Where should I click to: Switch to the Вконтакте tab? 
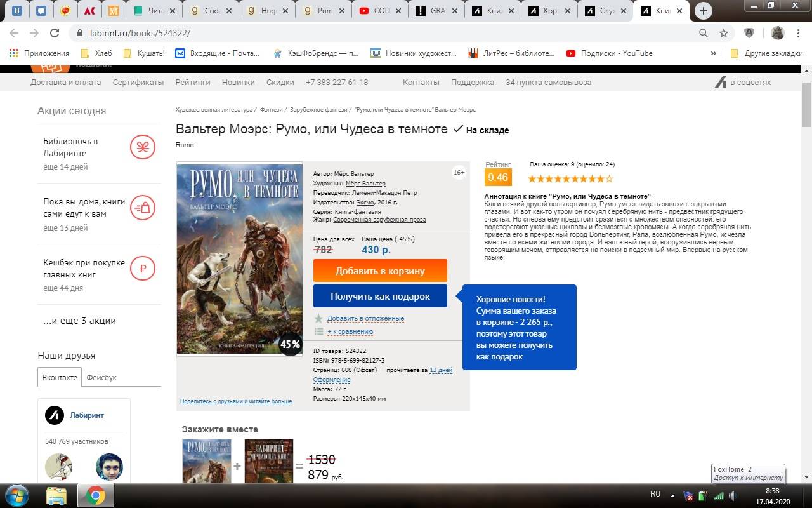click(60, 377)
